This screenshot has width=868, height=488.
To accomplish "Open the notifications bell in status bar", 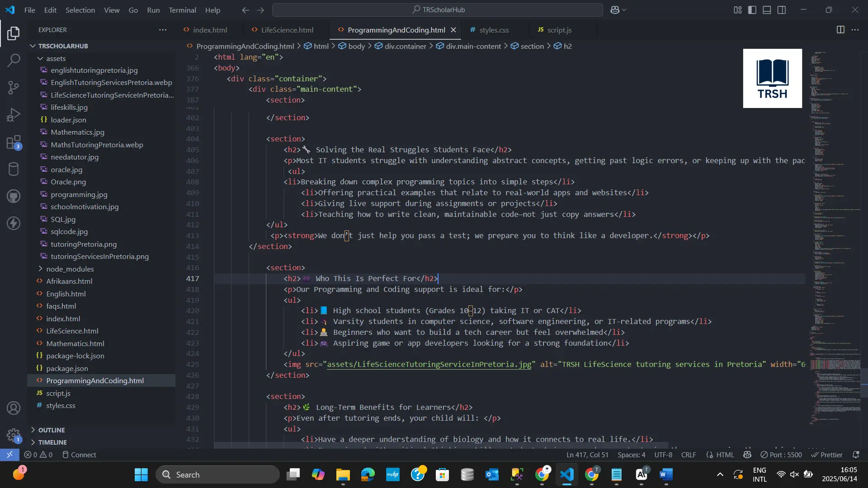I will tap(856, 455).
